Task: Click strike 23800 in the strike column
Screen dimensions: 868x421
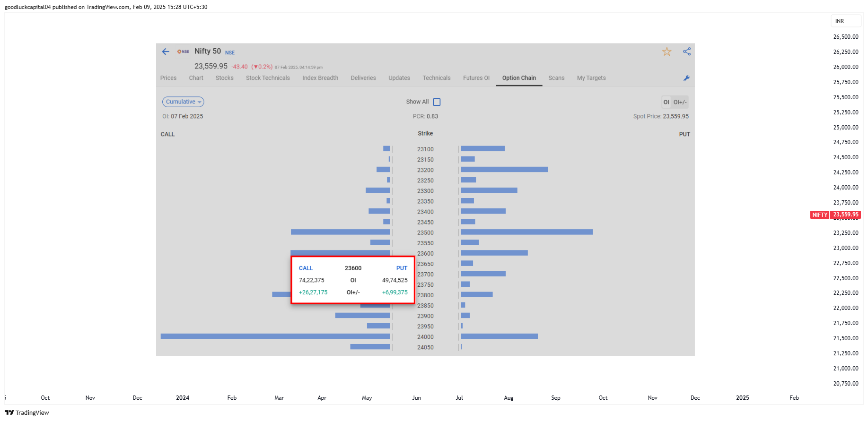Action: (x=425, y=295)
